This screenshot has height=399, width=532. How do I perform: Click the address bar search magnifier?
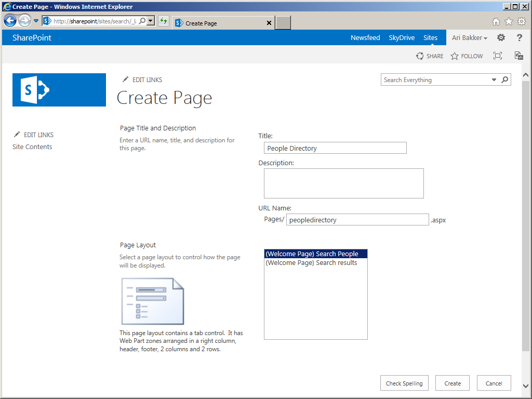142,21
